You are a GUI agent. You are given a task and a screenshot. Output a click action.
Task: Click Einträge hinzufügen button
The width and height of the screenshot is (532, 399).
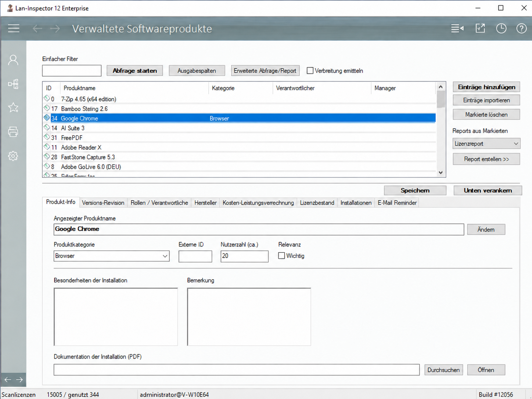(x=486, y=87)
